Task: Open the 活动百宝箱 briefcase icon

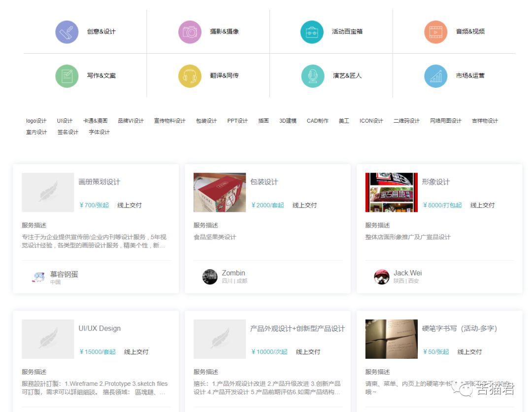Action: click(x=312, y=31)
